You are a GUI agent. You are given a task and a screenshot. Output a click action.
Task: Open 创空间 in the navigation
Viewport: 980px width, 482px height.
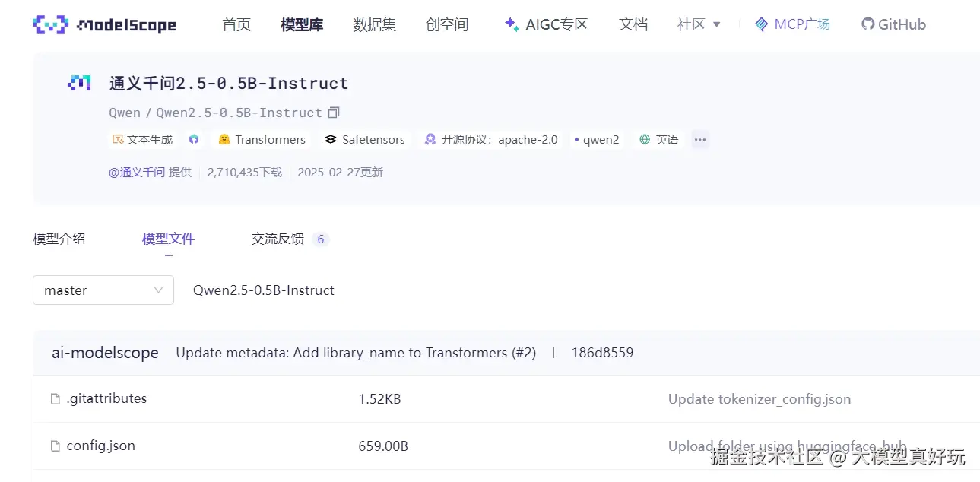pos(447,24)
